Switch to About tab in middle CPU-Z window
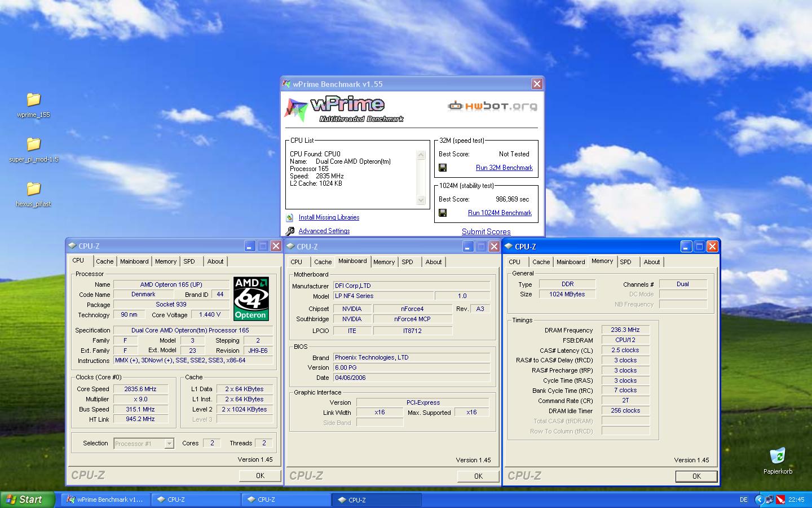 [434, 262]
